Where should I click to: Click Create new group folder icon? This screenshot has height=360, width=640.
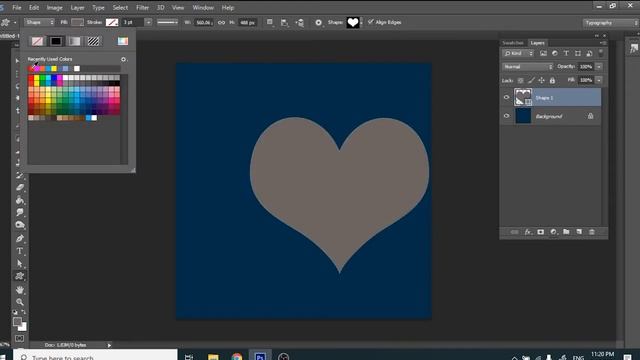tap(566, 232)
